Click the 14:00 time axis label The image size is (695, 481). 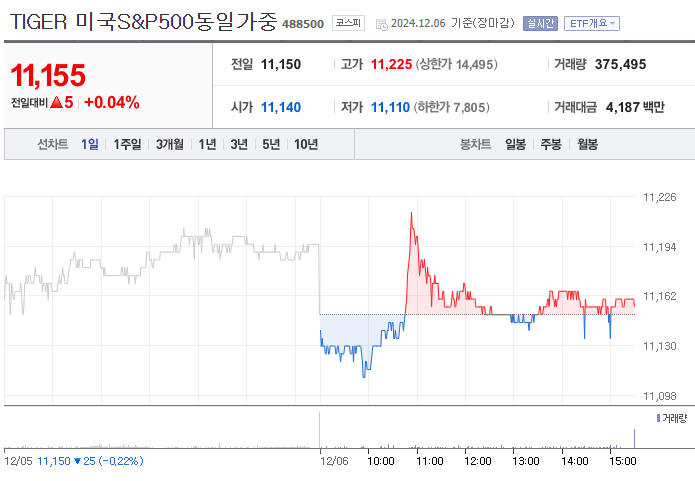pos(574,461)
